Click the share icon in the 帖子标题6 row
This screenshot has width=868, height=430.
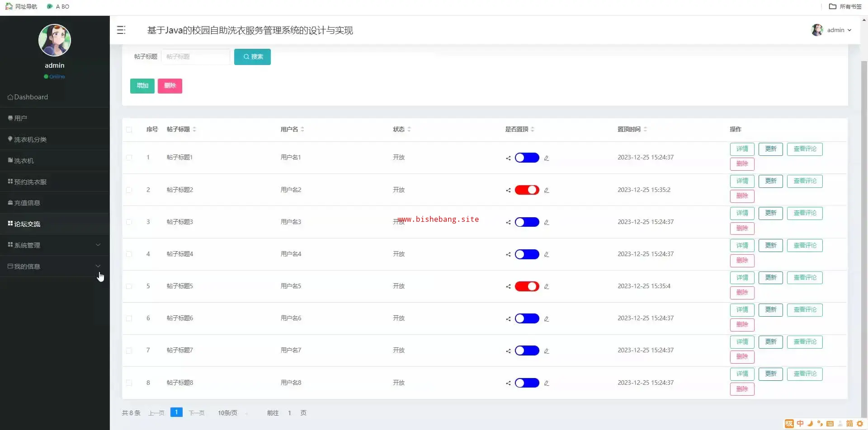tap(508, 319)
